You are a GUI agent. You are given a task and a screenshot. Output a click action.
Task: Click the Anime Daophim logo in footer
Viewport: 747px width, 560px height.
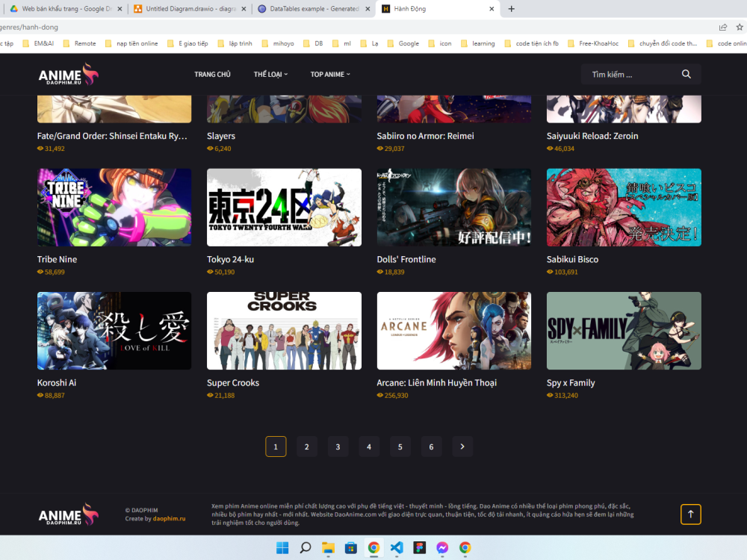pyautogui.click(x=69, y=514)
